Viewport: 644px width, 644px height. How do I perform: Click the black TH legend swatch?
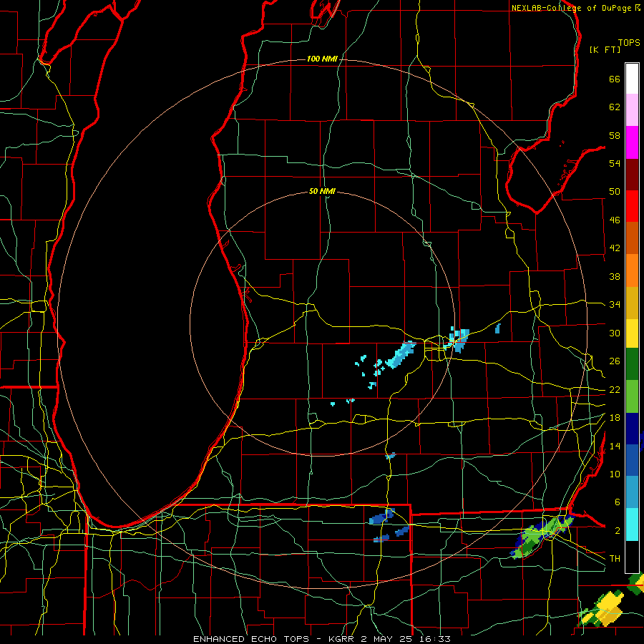pyautogui.click(x=632, y=557)
